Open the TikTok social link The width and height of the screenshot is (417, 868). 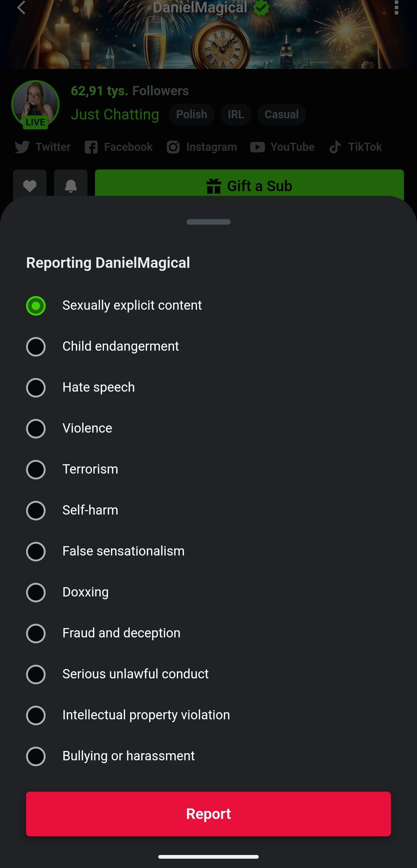(x=355, y=147)
